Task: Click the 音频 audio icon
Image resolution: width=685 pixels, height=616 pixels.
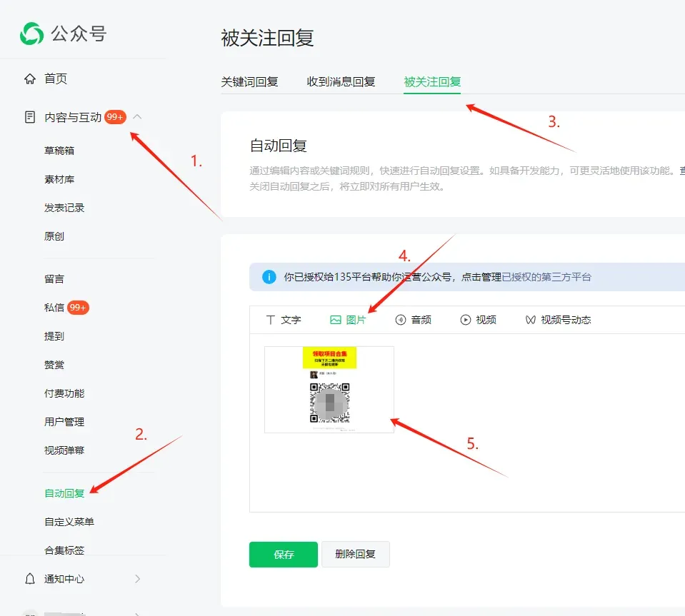Action: pos(401,320)
